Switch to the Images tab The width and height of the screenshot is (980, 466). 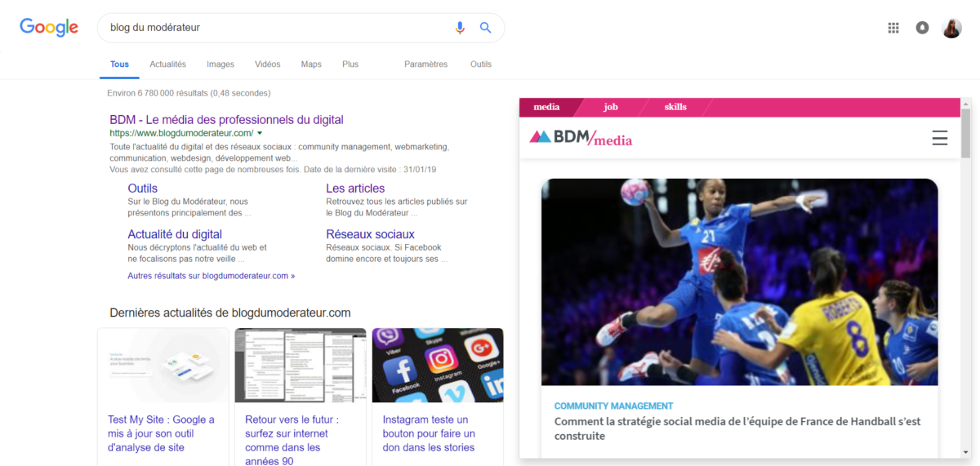220,64
